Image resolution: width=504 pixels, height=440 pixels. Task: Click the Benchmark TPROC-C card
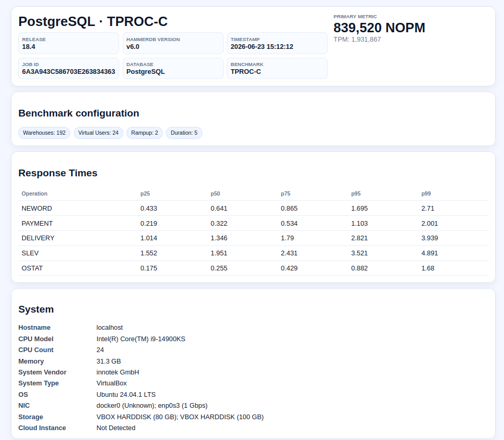coord(277,68)
